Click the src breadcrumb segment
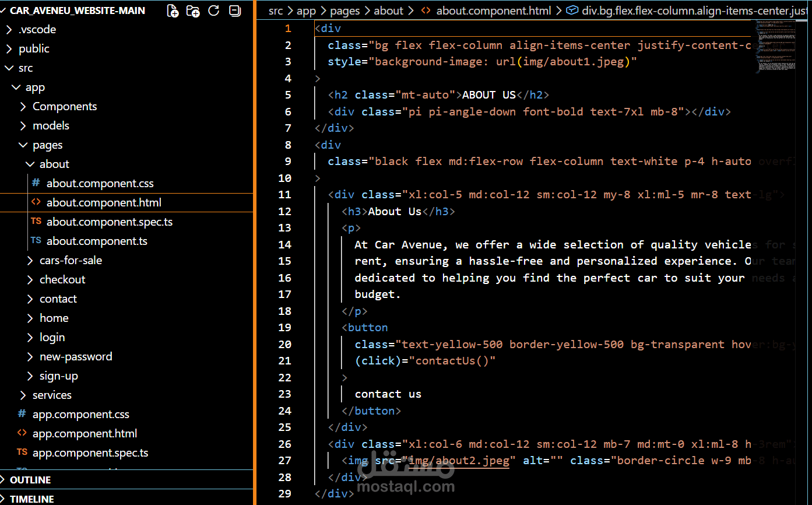Viewport: 812px width, 505px height. [x=276, y=10]
